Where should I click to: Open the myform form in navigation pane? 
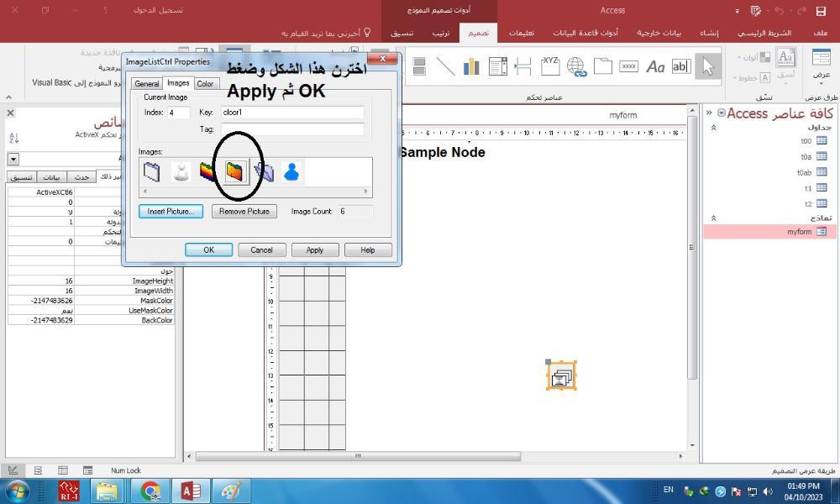coord(768,231)
